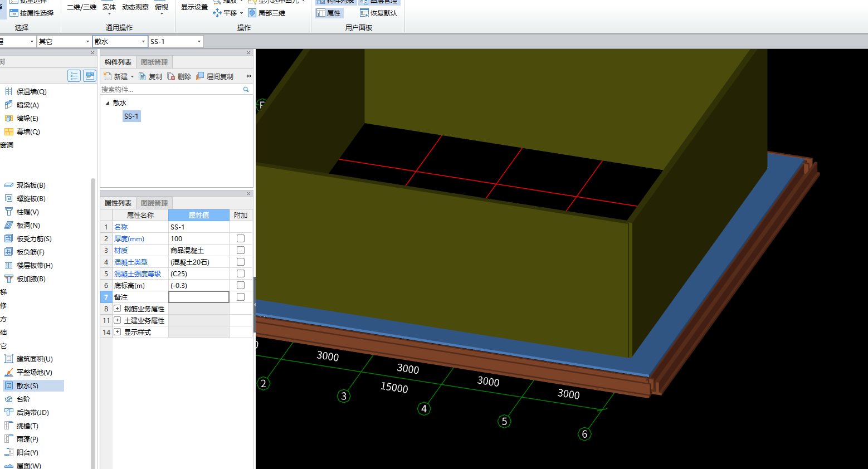
Task: Show more component list toolbar options
Action: point(249,76)
